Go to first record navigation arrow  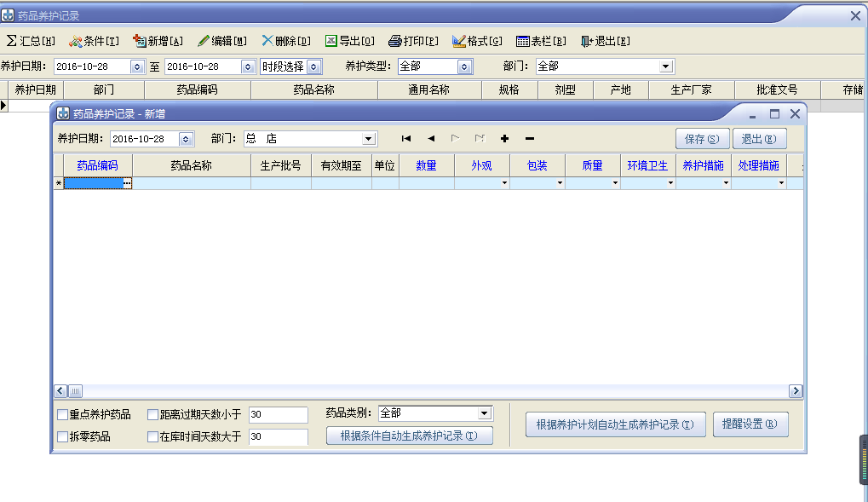406,139
